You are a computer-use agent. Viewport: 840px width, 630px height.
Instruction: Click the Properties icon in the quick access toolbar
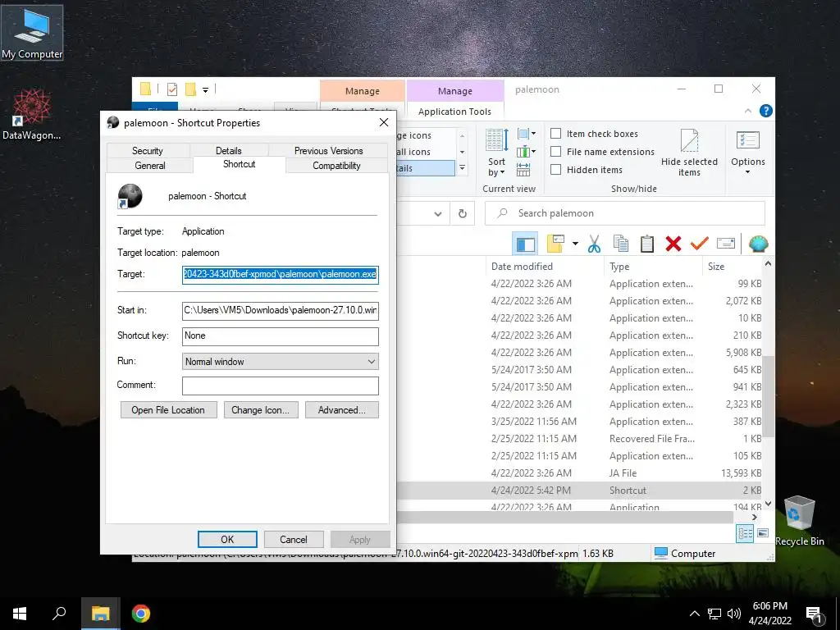(172, 89)
